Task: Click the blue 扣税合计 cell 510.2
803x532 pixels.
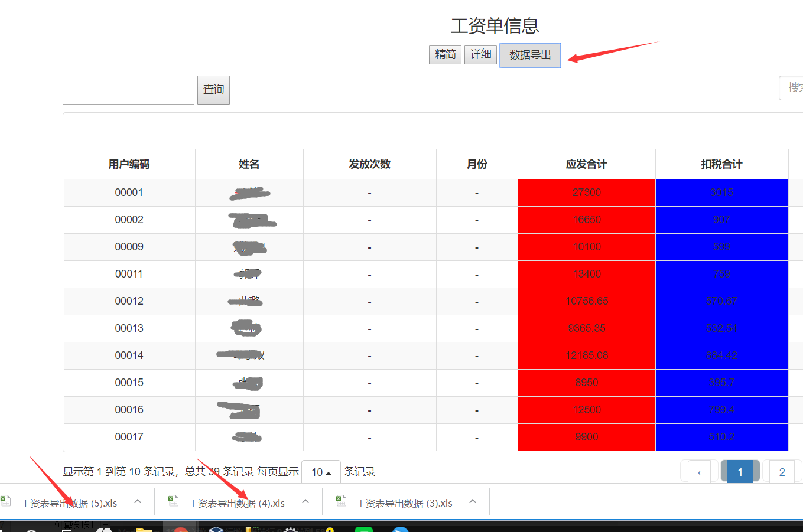Action: point(722,437)
